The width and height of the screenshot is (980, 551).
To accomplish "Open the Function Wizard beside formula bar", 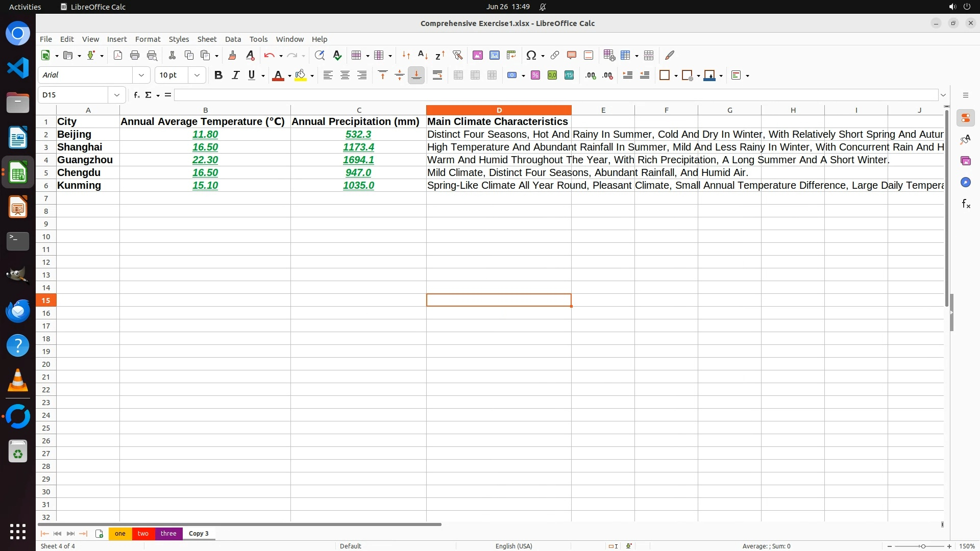I will (136, 95).
